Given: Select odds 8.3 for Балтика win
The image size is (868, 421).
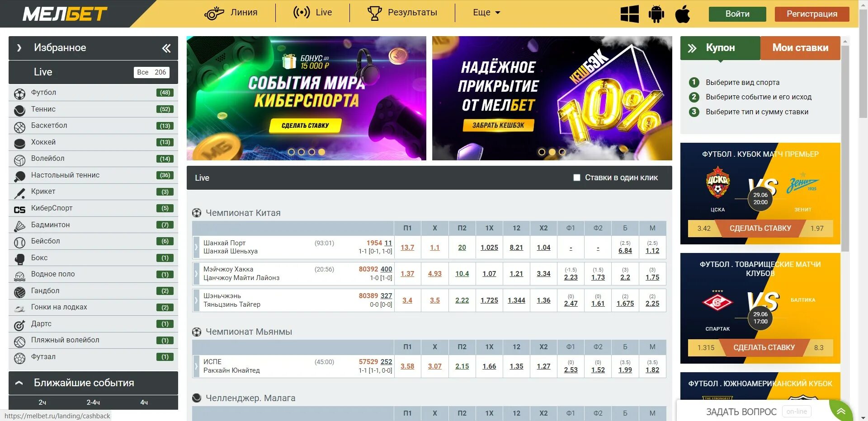Looking at the screenshot, I should pyautogui.click(x=819, y=348).
